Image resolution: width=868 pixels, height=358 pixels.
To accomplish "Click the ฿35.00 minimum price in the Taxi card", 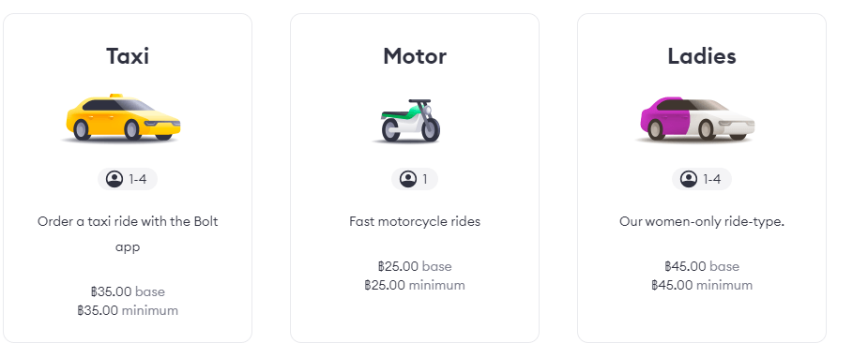I will point(128,310).
